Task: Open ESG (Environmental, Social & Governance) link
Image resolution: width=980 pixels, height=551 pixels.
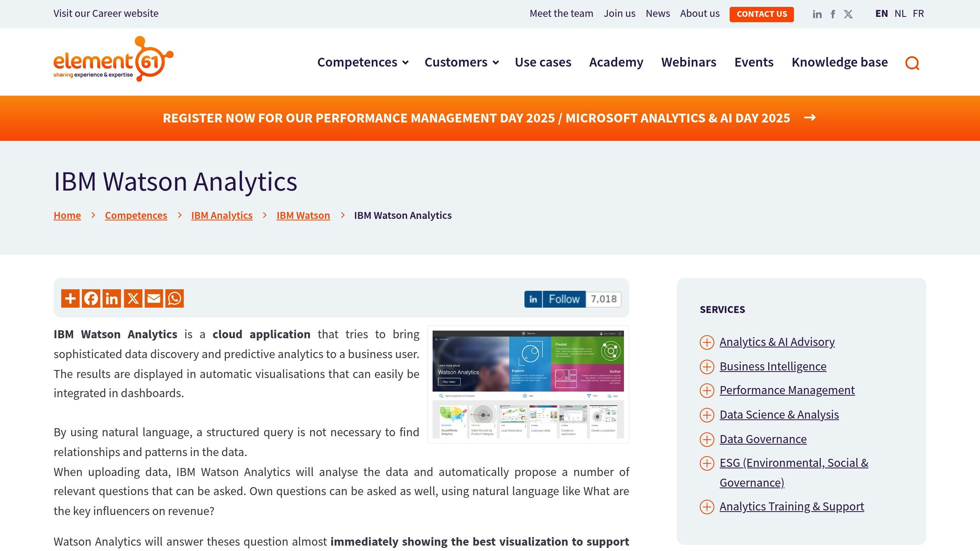Action: [794, 473]
